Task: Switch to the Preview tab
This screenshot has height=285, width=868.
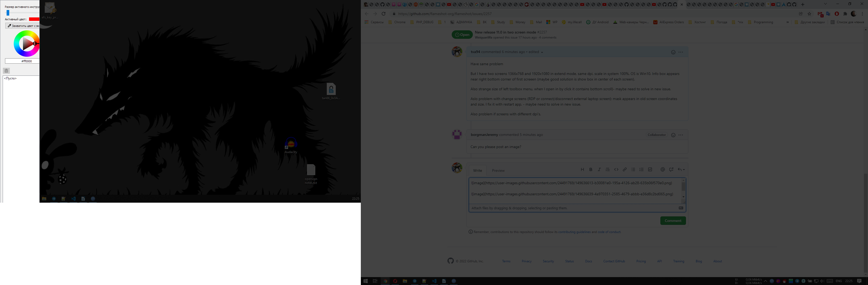Action: pos(498,170)
